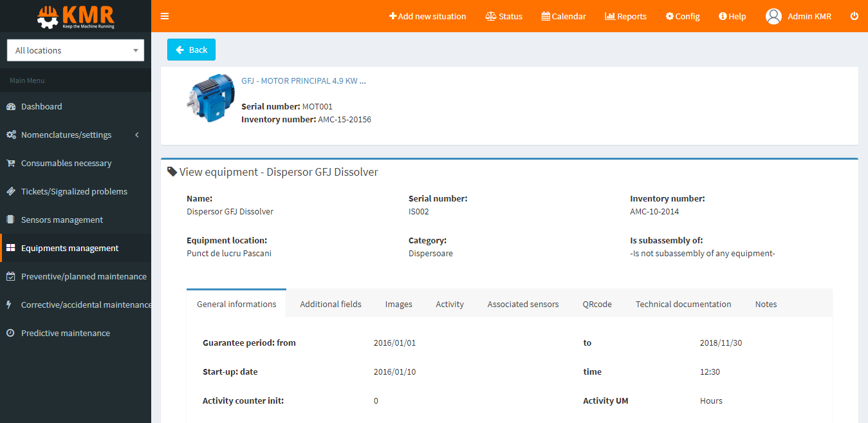
Task: Open Admin KMR user menu
Action: (799, 16)
